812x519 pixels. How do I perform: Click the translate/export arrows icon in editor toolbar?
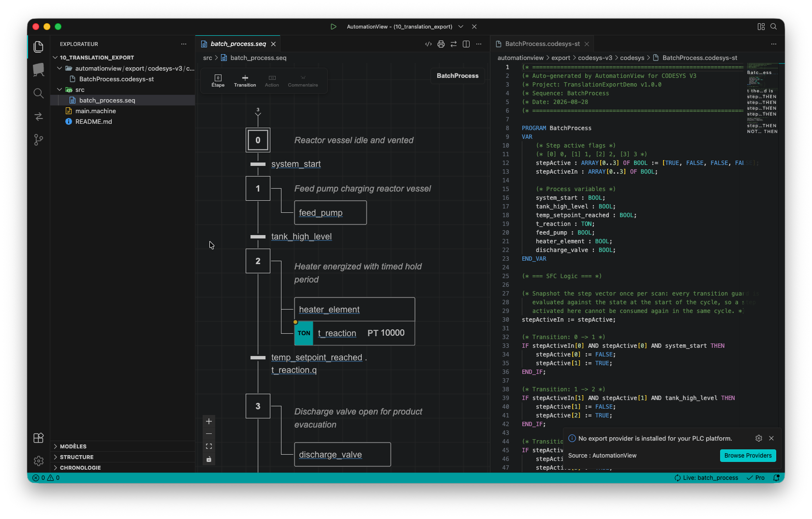454,44
